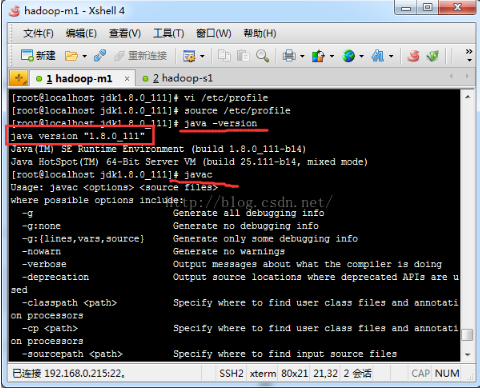Screen dimensions: 480x392
Task: Launch Xftp with red swirl icon
Action: tap(413, 56)
